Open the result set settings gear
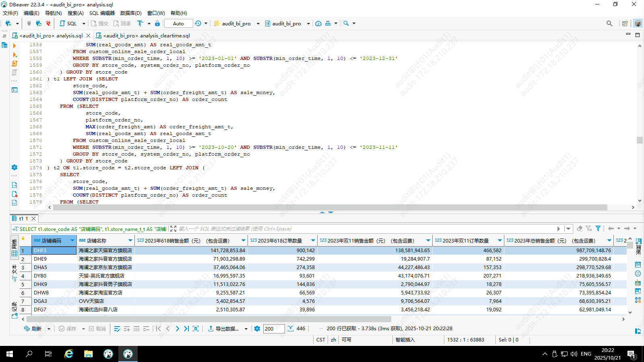 (257, 329)
